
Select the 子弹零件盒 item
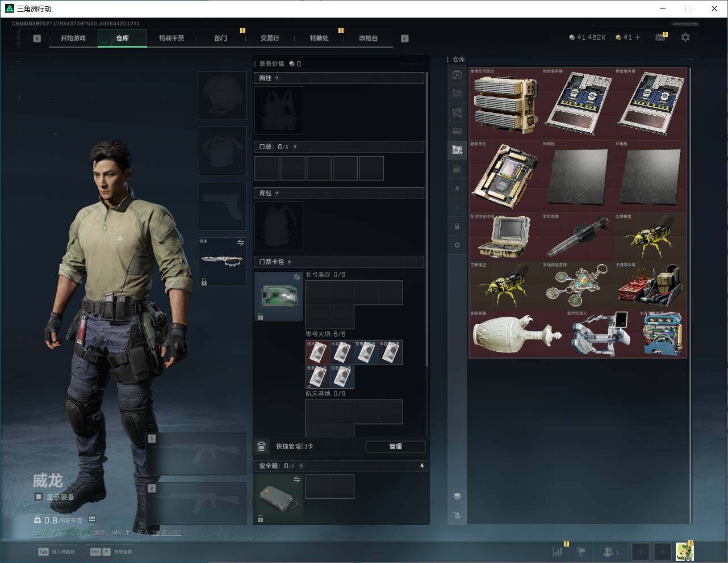tap(651, 285)
